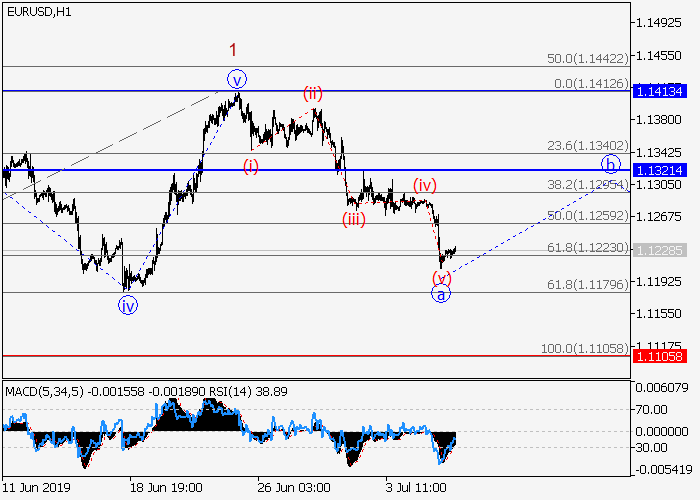Screen dimensions: 700x500
Task: Select the 23.6(1.13402) Fibonacci level label
Action: 588,145
